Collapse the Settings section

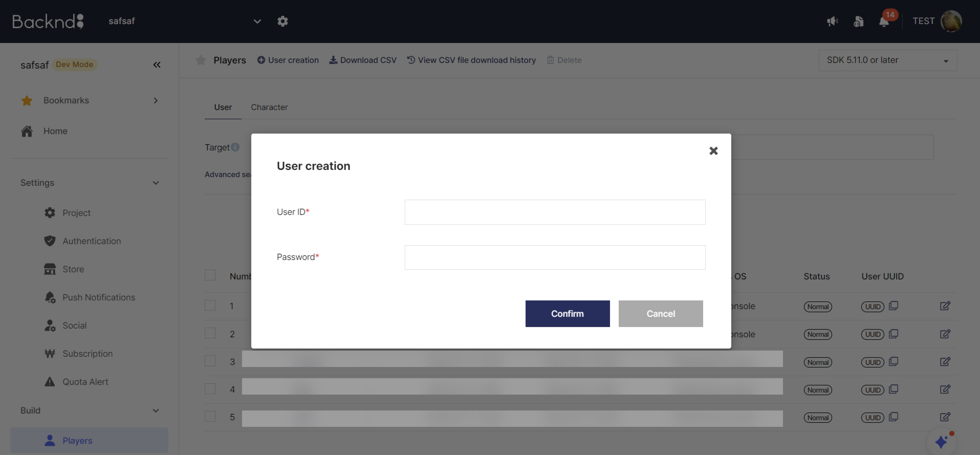156,183
